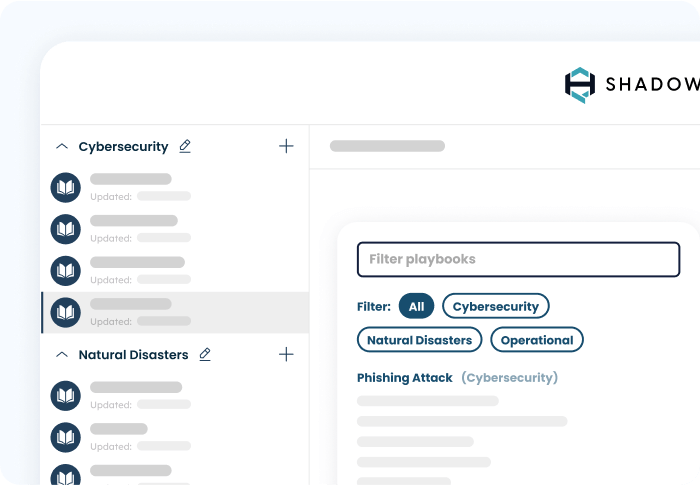Collapse the Natural Disasters section chevron
The height and width of the screenshot is (485, 700).
point(61,354)
